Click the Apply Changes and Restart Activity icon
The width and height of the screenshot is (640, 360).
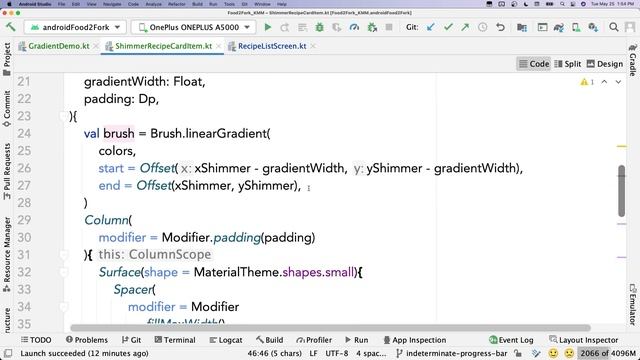[285, 27]
